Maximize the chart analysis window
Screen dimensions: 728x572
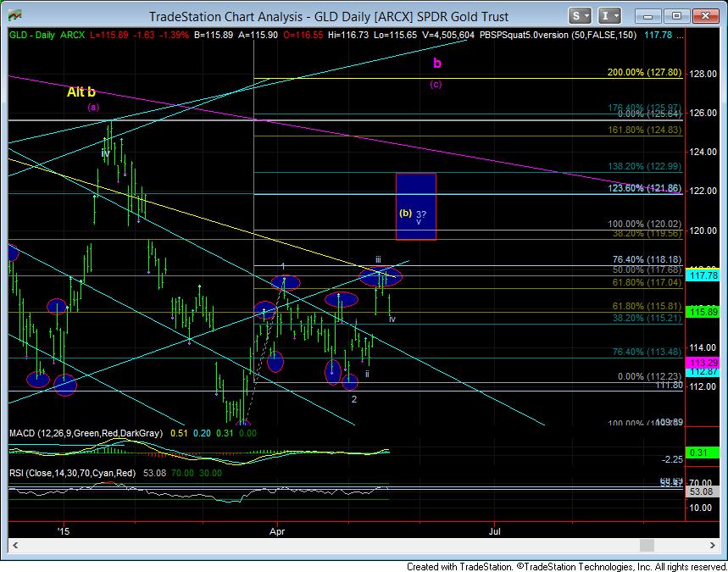tap(676, 16)
